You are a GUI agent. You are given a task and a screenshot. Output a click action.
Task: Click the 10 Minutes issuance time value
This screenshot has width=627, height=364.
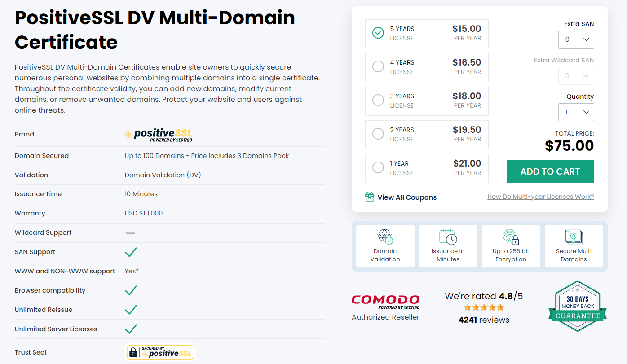pyautogui.click(x=141, y=194)
